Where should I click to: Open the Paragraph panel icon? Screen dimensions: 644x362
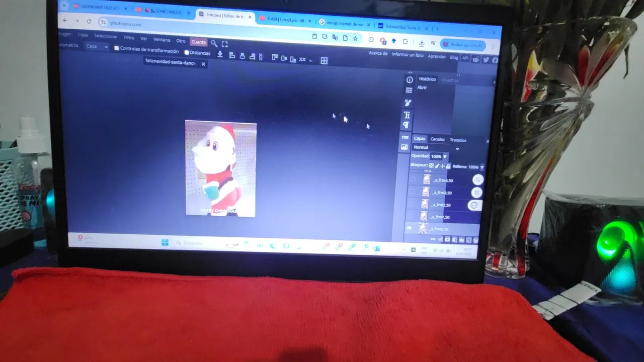point(406,125)
